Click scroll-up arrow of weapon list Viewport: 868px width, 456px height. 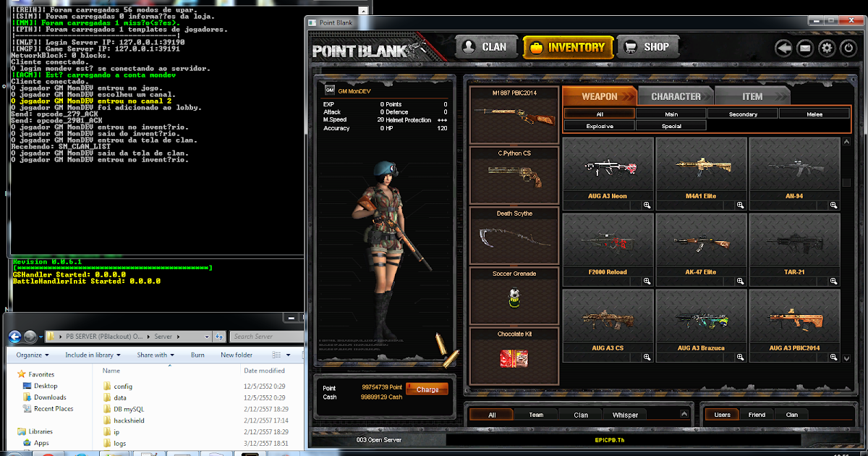(846, 143)
